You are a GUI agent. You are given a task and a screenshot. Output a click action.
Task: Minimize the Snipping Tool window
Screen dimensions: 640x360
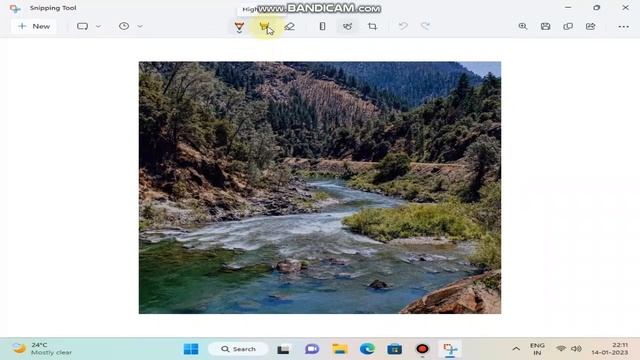click(x=568, y=7)
